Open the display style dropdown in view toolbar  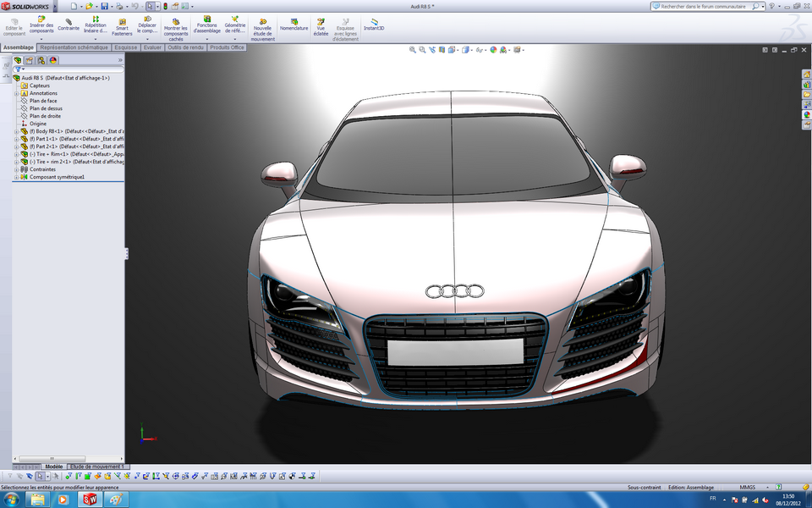(472, 48)
